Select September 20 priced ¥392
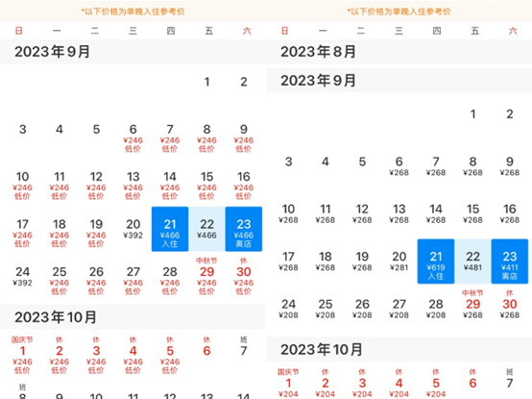This screenshot has height=399, width=532. coord(133,229)
